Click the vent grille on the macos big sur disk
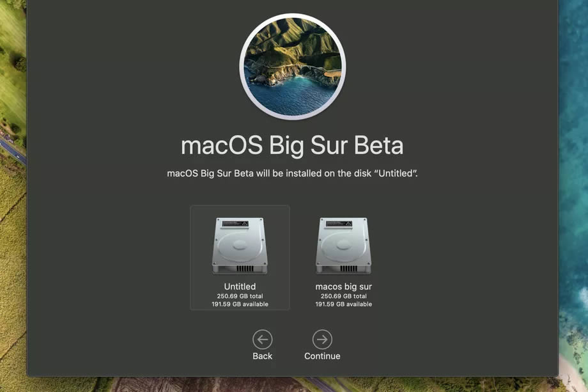The width and height of the screenshot is (588, 392). [x=348, y=269]
